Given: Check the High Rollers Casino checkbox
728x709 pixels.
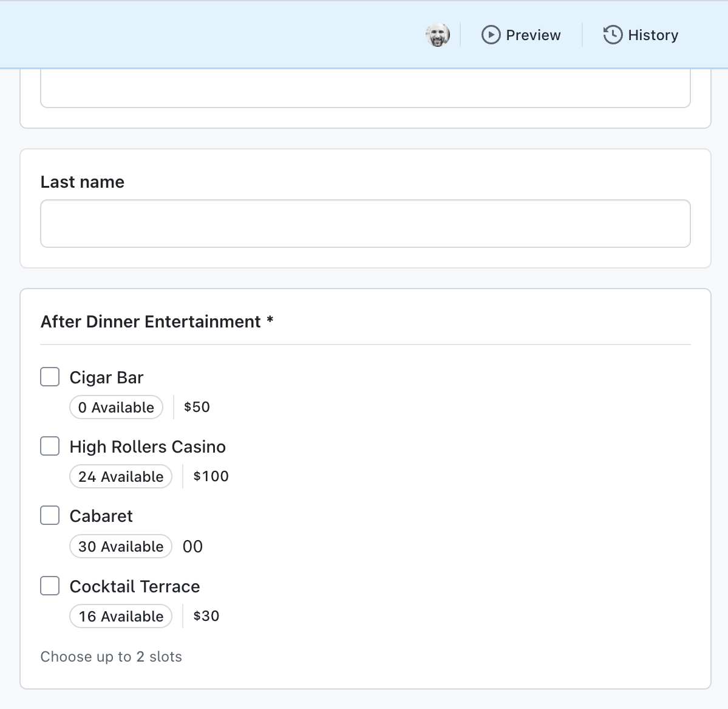Looking at the screenshot, I should (x=50, y=446).
